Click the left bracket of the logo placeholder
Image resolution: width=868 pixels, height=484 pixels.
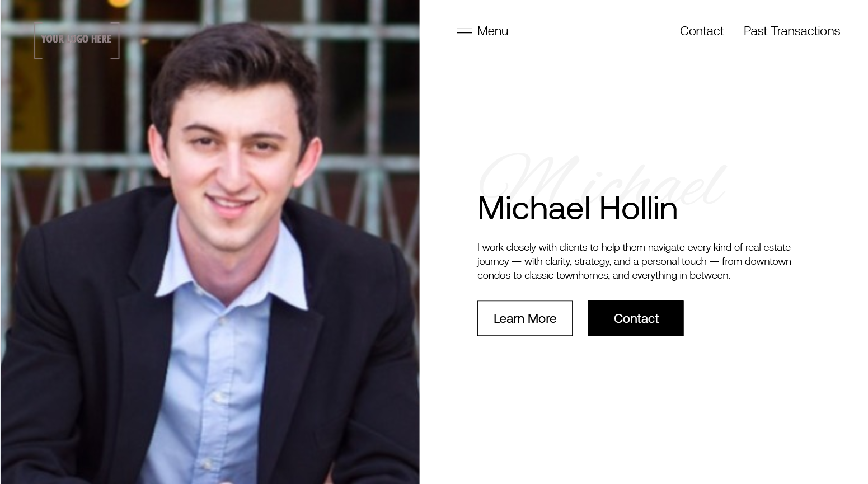click(37, 40)
